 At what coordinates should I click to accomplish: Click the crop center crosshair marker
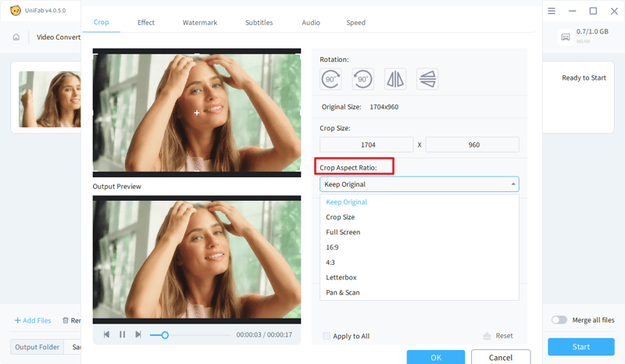click(x=197, y=113)
